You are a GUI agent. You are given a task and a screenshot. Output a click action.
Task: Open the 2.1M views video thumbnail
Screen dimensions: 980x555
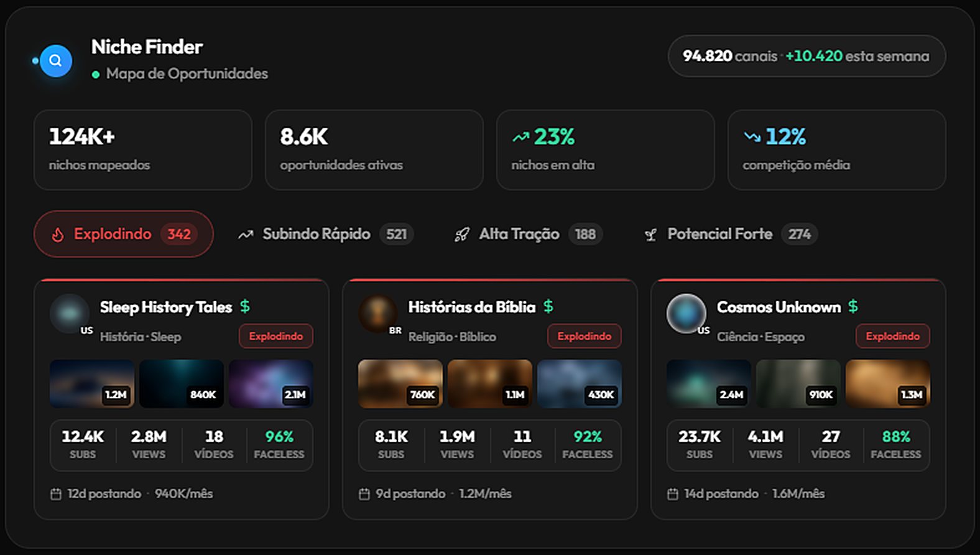click(271, 384)
